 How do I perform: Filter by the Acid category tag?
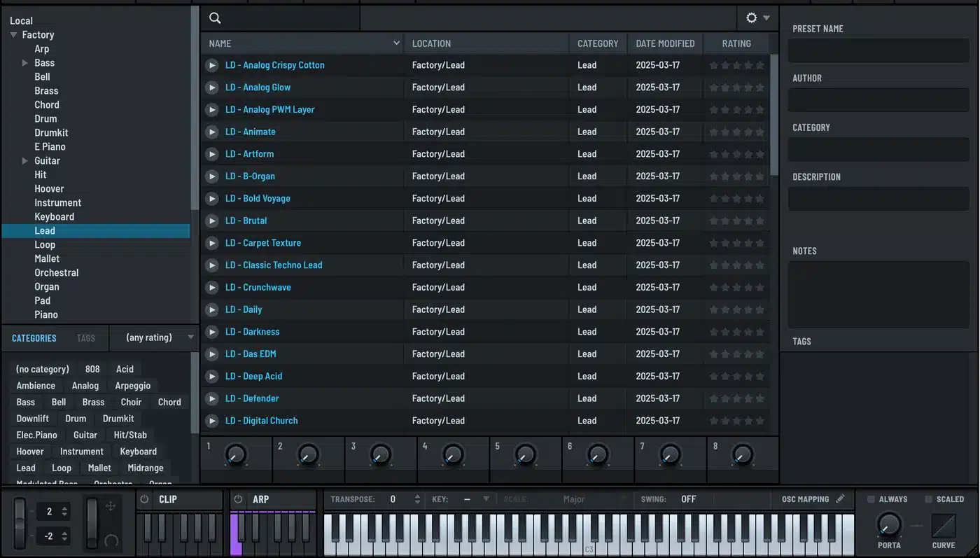coord(125,369)
